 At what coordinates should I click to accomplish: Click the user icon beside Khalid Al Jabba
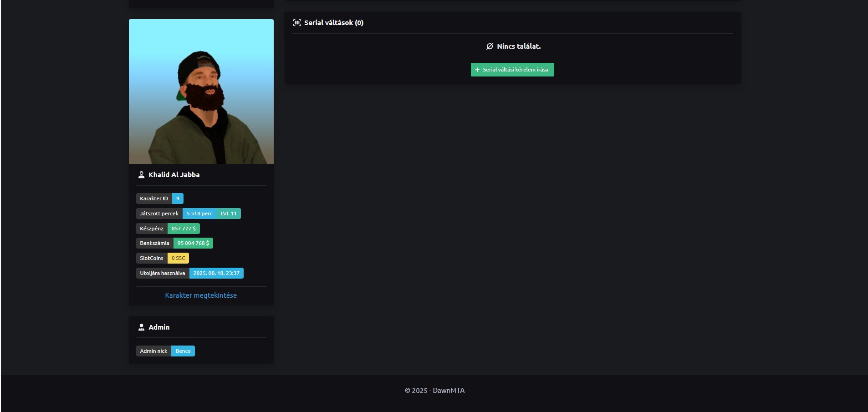[141, 175]
